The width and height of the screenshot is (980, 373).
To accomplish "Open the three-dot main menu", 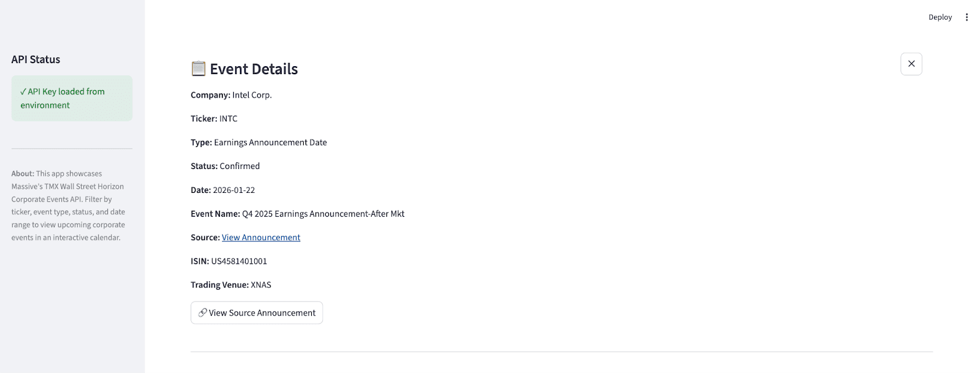I will click(x=967, y=17).
